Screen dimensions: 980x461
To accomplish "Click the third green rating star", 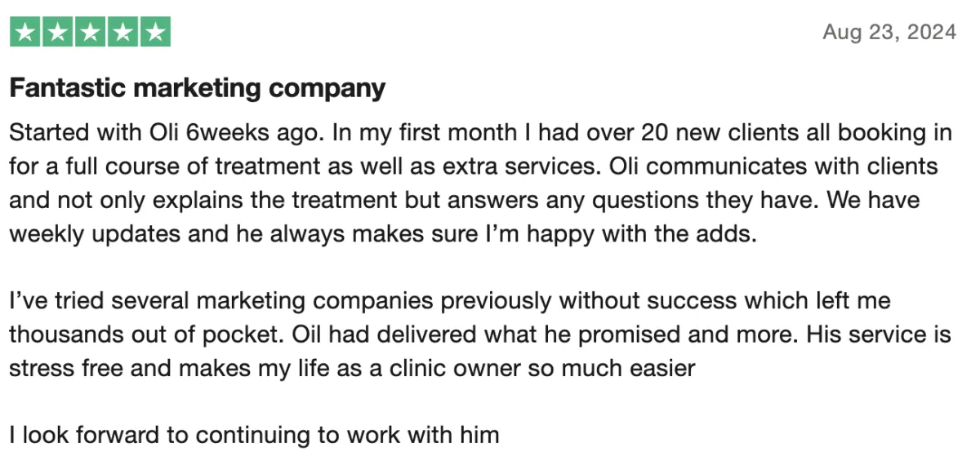I will pos(90,33).
